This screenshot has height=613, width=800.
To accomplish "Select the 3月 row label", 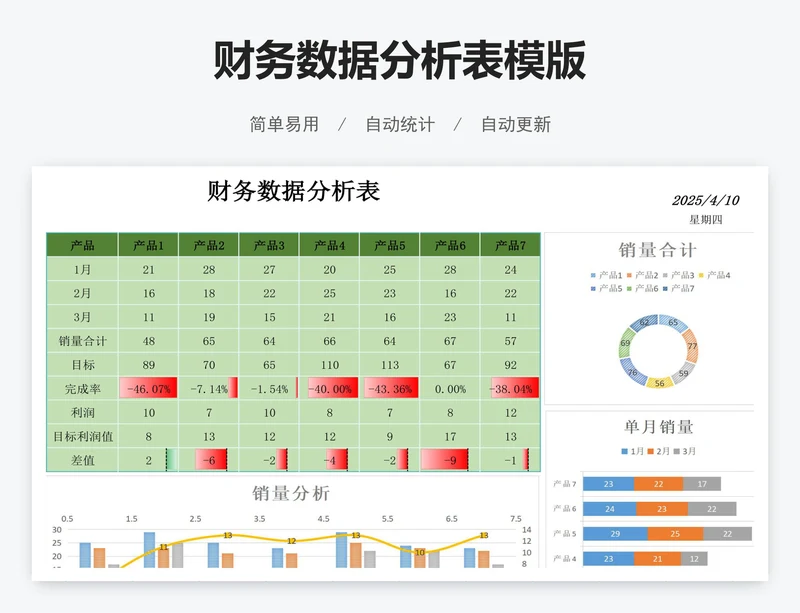I will pyautogui.click(x=82, y=317).
